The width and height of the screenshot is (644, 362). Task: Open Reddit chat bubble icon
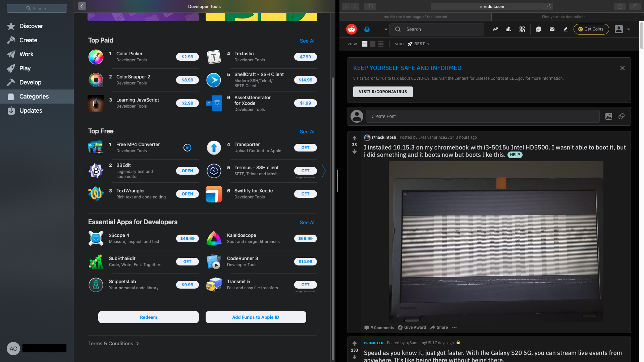click(x=539, y=29)
